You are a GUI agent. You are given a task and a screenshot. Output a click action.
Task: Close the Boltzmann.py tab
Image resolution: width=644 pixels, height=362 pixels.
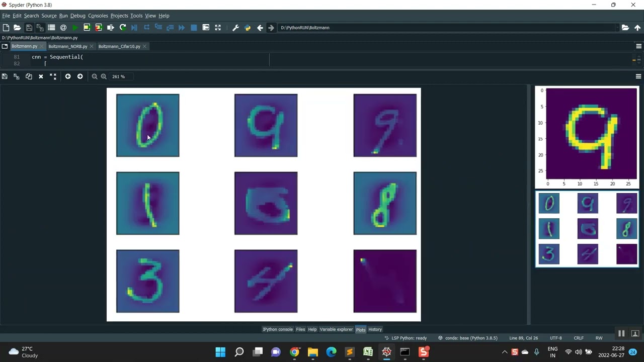(x=42, y=46)
